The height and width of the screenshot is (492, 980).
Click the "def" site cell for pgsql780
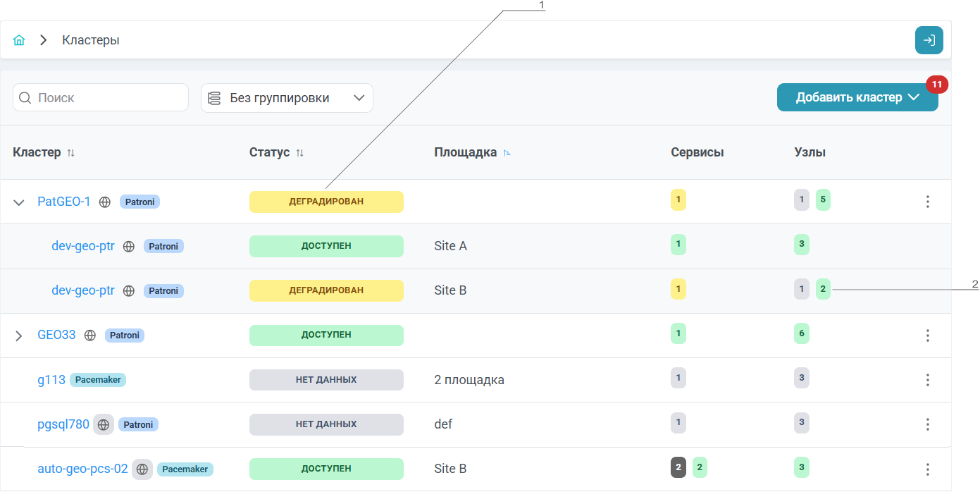[443, 424]
